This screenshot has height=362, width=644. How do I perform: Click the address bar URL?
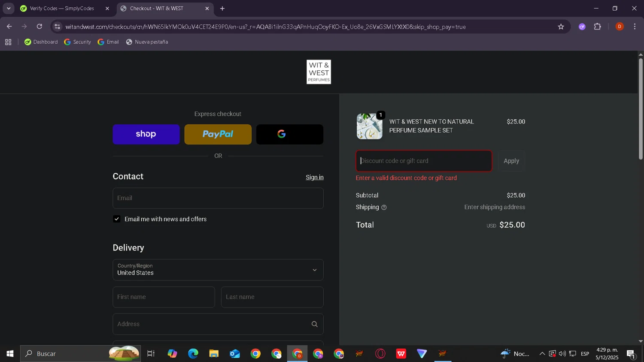pyautogui.click(x=265, y=27)
